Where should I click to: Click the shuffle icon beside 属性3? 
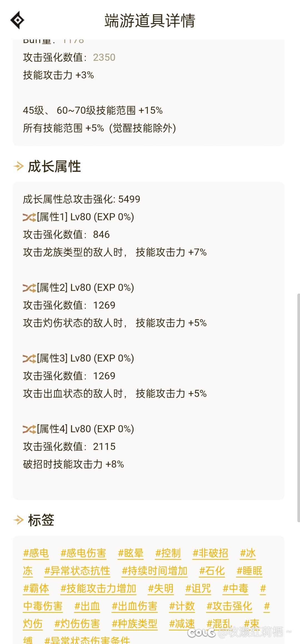point(29,358)
